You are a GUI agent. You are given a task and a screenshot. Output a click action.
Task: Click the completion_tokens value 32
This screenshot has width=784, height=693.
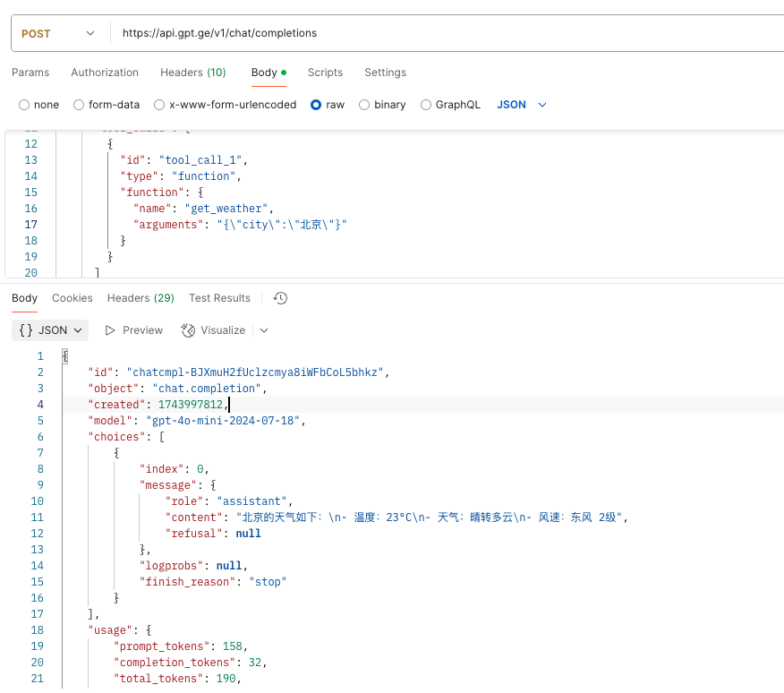tap(255, 663)
